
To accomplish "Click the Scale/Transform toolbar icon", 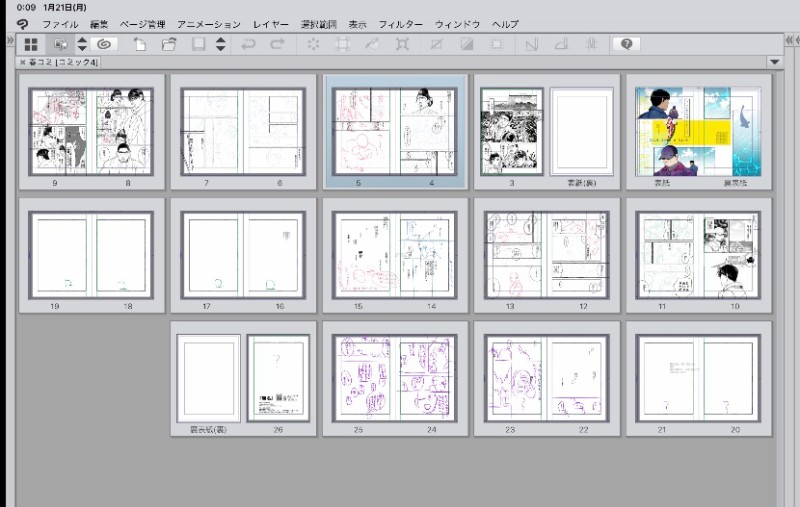I will (x=402, y=44).
